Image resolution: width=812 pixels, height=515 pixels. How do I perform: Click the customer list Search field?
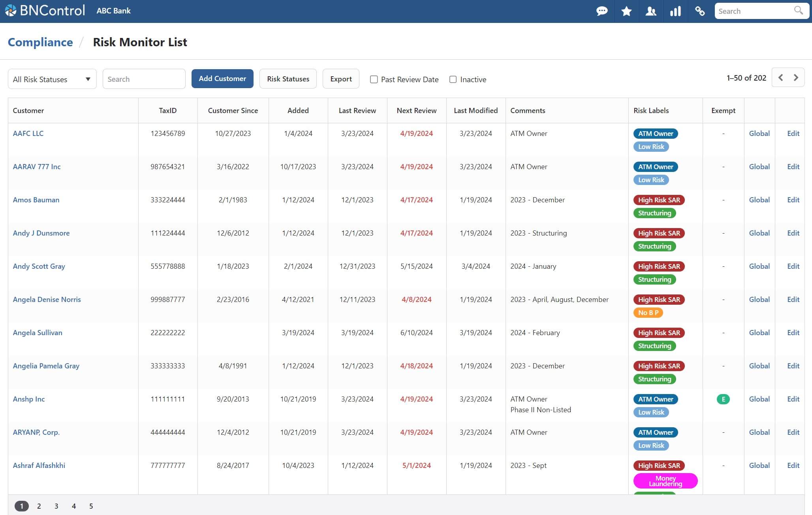[x=144, y=79]
